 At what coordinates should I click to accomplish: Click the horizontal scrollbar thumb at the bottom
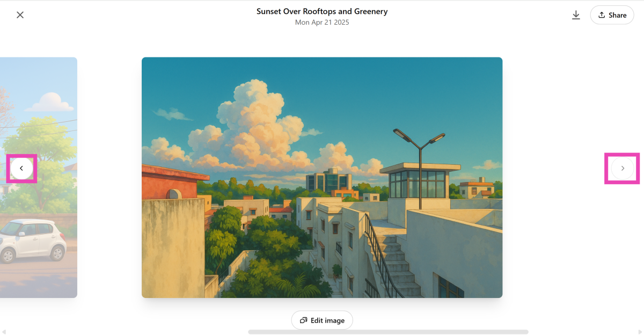[388, 332]
